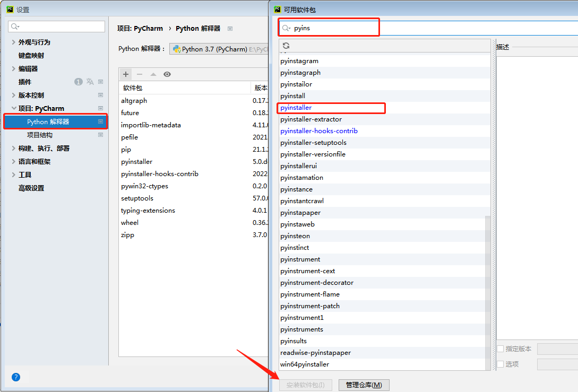Click the 管理仓库 button
This screenshot has width=578, height=392.
[364, 385]
